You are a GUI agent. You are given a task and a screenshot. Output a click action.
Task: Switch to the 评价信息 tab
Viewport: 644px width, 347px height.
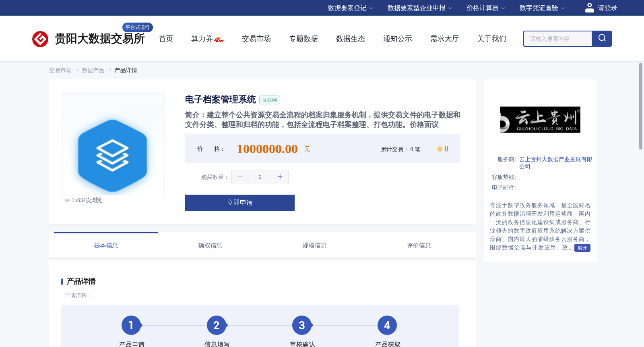pyautogui.click(x=419, y=245)
